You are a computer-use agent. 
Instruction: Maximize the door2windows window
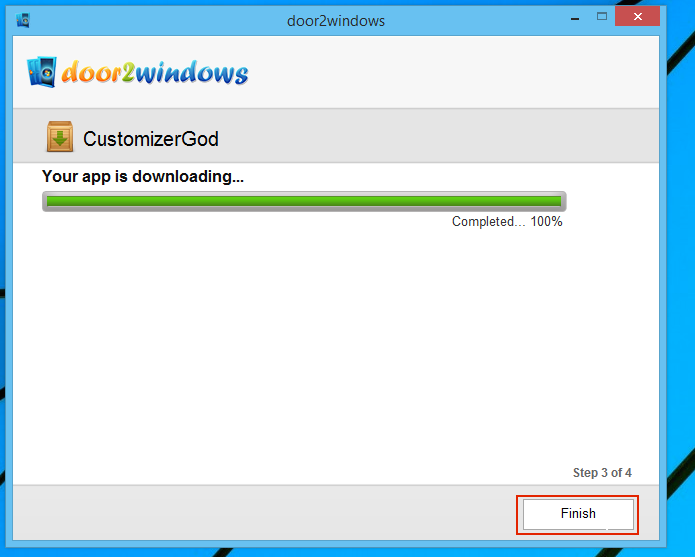point(601,17)
